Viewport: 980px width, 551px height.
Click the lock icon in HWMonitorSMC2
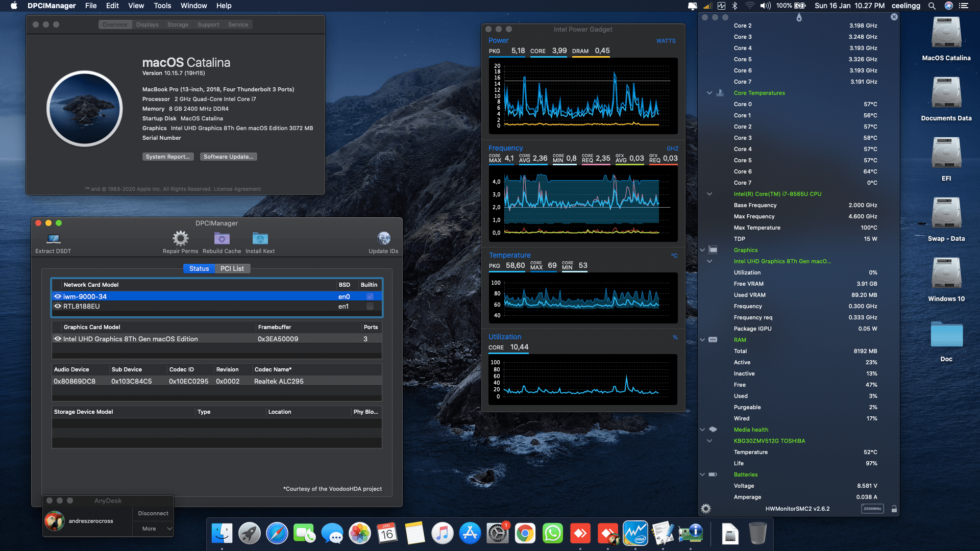coord(894,509)
